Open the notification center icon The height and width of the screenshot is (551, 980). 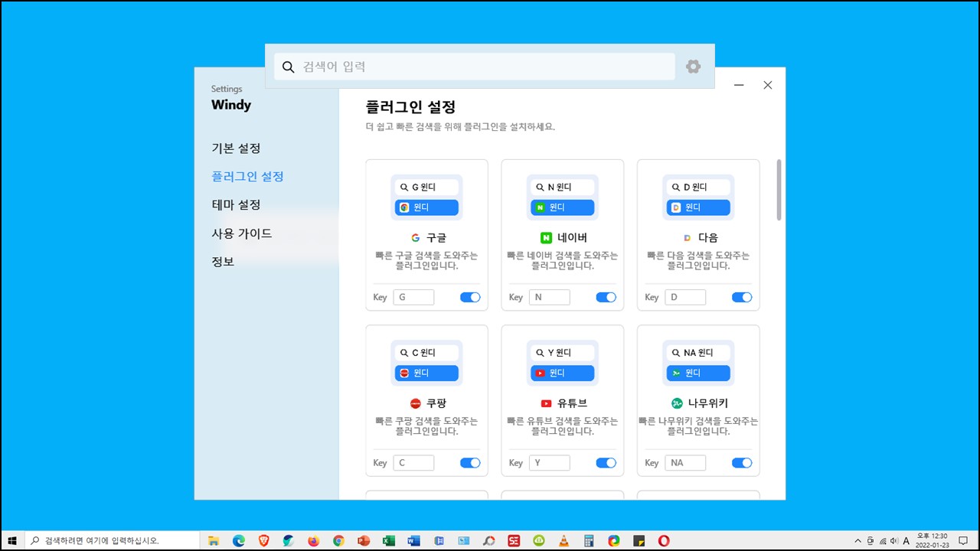[x=963, y=540]
